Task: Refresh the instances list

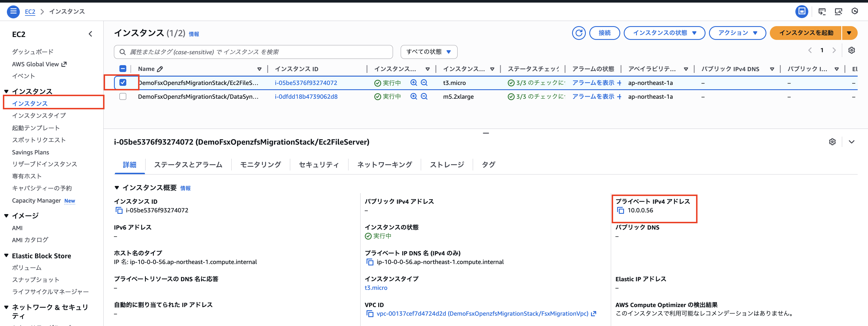Action: [x=579, y=33]
